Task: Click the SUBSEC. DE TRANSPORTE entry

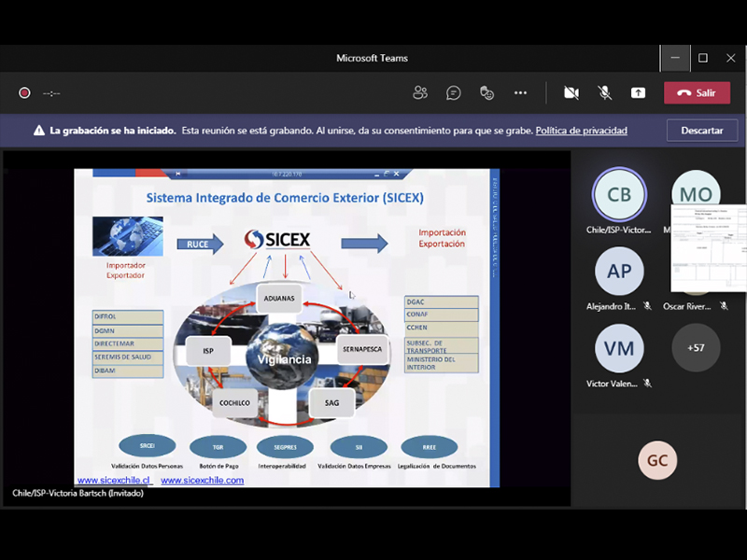Action: tap(441, 345)
